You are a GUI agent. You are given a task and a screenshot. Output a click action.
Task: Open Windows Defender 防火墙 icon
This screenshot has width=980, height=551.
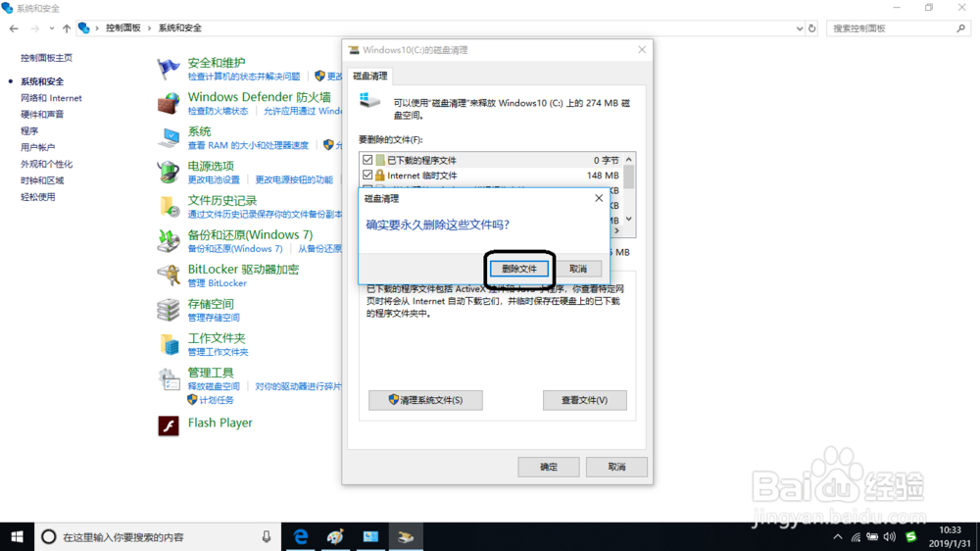(169, 103)
